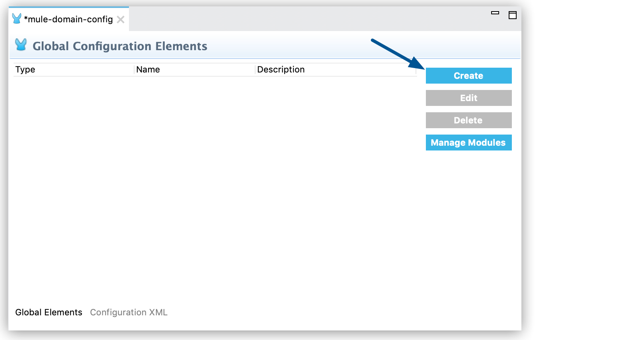This screenshot has width=644, height=340.
Task: Activate the *mule-domain-config editor tab label
Action: click(68, 19)
